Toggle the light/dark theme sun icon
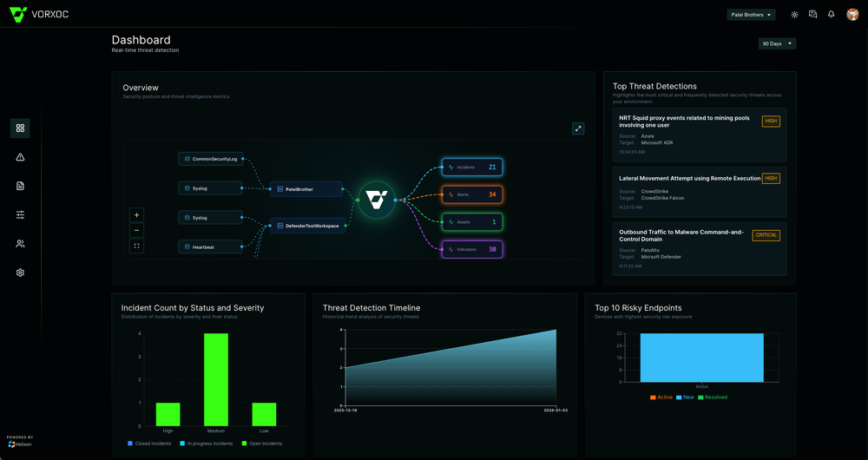 pyautogui.click(x=794, y=15)
